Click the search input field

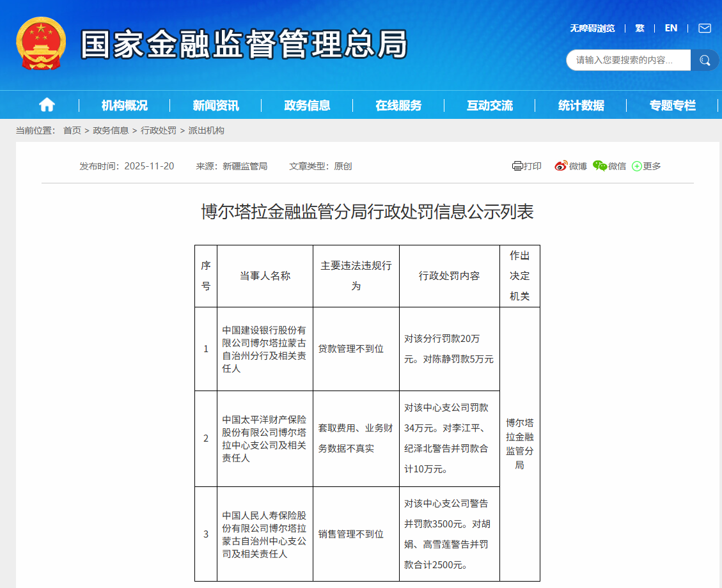(624, 60)
